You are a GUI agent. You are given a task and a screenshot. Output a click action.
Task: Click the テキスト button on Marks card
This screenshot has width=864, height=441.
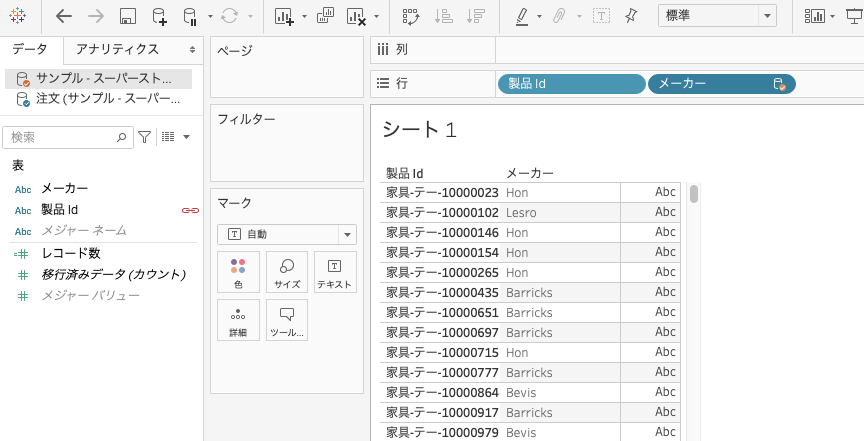tap(335, 272)
